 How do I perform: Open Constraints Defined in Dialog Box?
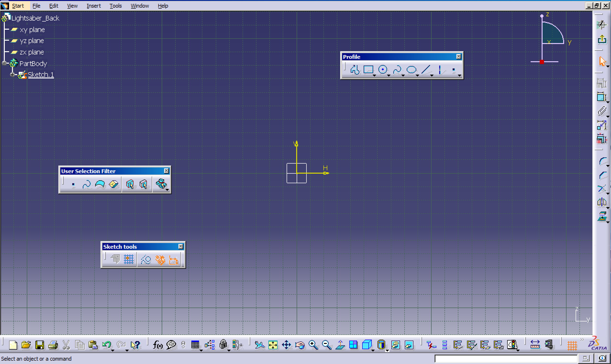point(602,83)
